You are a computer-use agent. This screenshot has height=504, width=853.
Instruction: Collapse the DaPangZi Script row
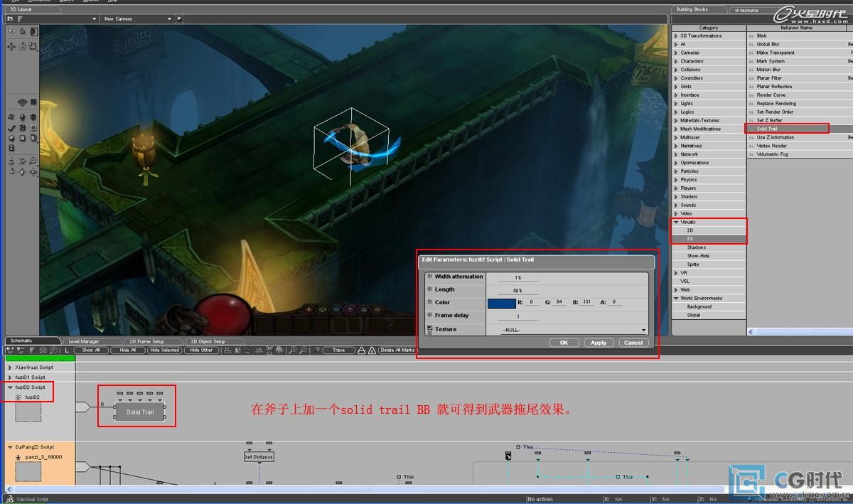10,447
